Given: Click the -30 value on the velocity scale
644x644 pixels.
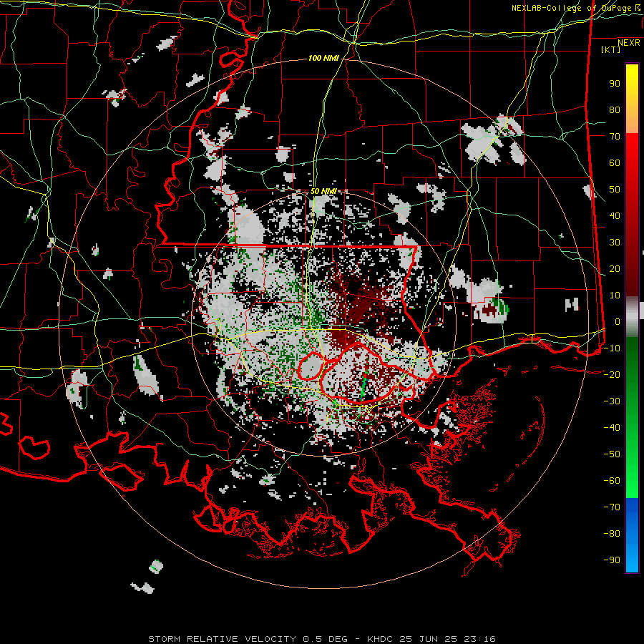Looking at the screenshot, I should [x=612, y=401].
